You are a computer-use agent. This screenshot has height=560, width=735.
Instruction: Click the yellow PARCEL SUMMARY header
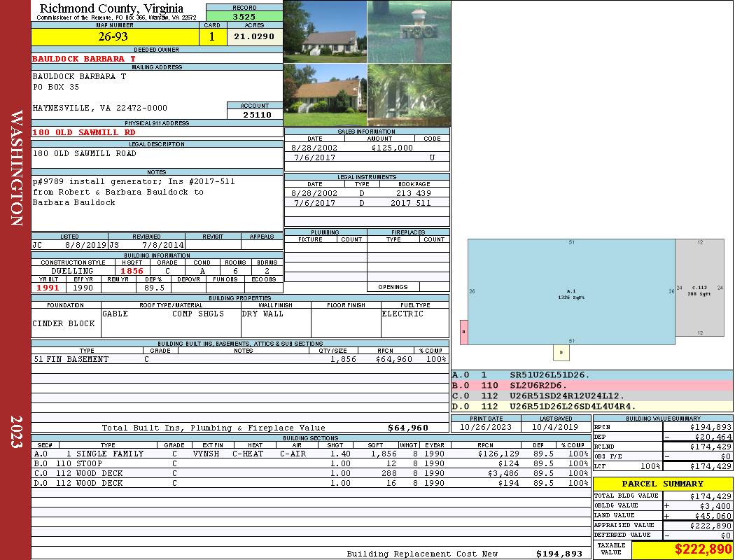(x=663, y=484)
